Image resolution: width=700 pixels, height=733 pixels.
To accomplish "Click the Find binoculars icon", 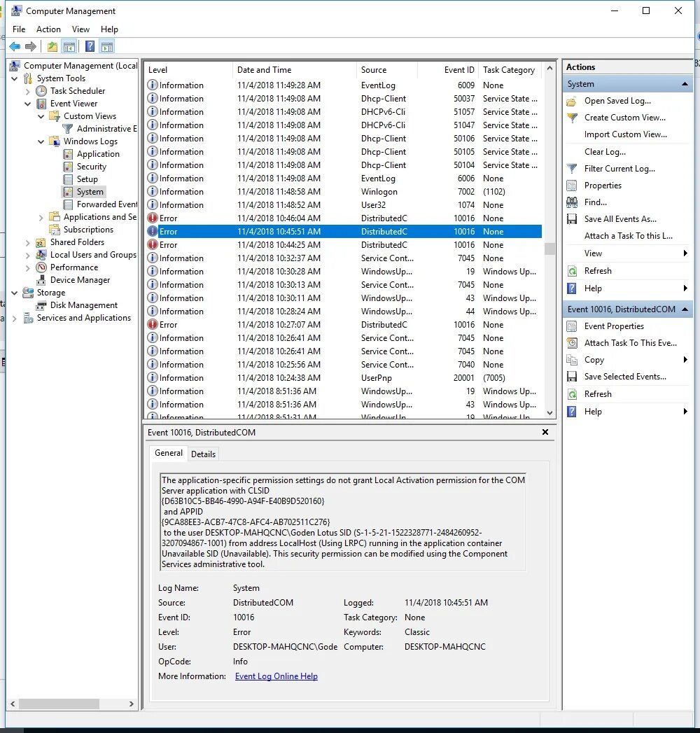I will click(571, 202).
